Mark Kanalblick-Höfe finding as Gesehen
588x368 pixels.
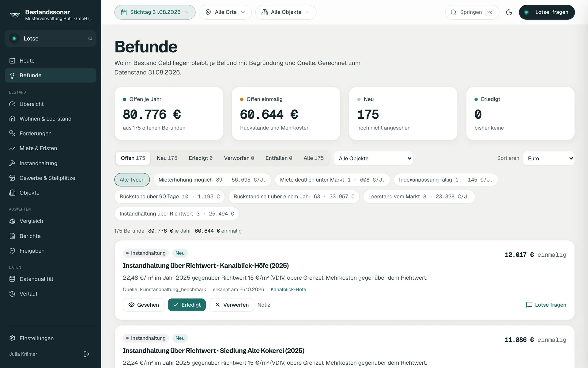pyautogui.click(x=144, y=305)
